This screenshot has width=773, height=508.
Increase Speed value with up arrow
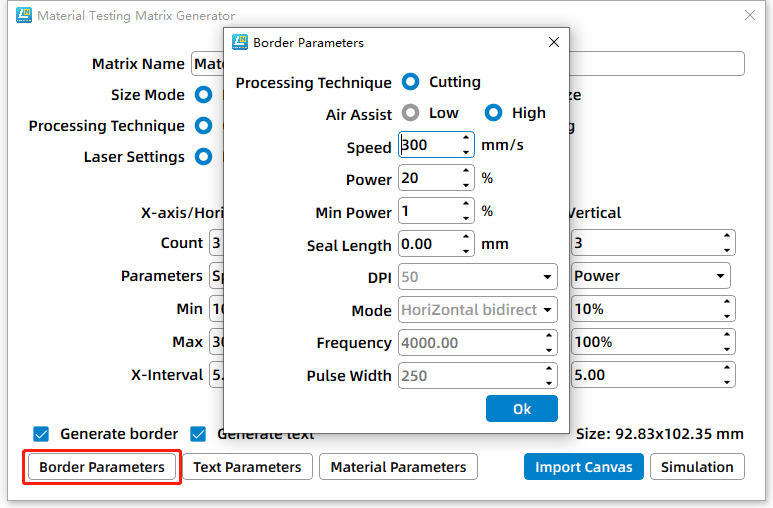pyautogui.click(x=466, y=139)
